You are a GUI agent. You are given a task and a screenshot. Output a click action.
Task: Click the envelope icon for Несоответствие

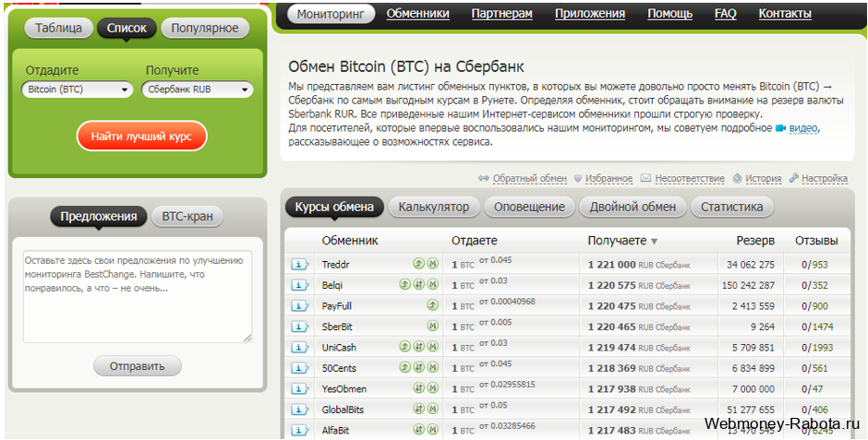pyautogui.click(x=645, y=178)
